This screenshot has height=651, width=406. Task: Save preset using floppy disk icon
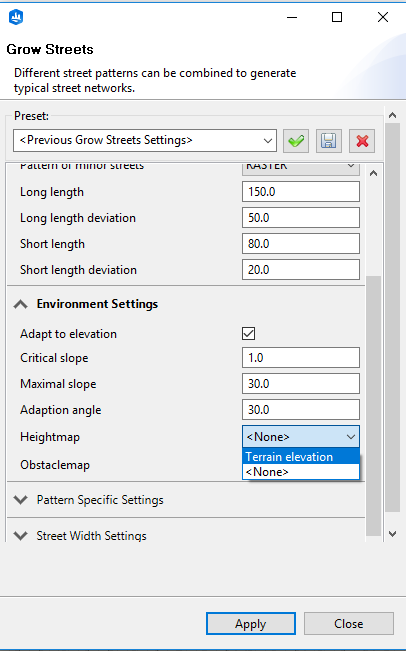329,141
